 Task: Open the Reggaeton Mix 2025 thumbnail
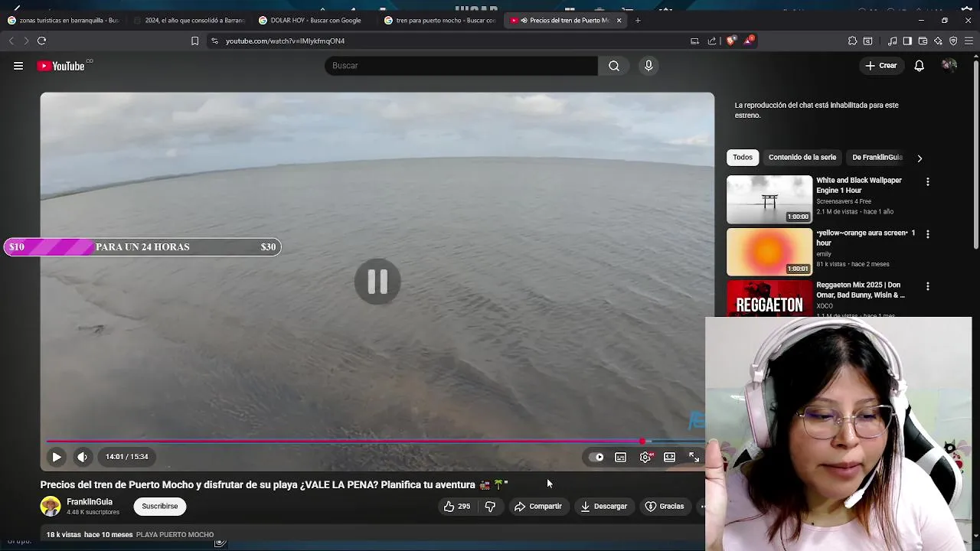769,298
